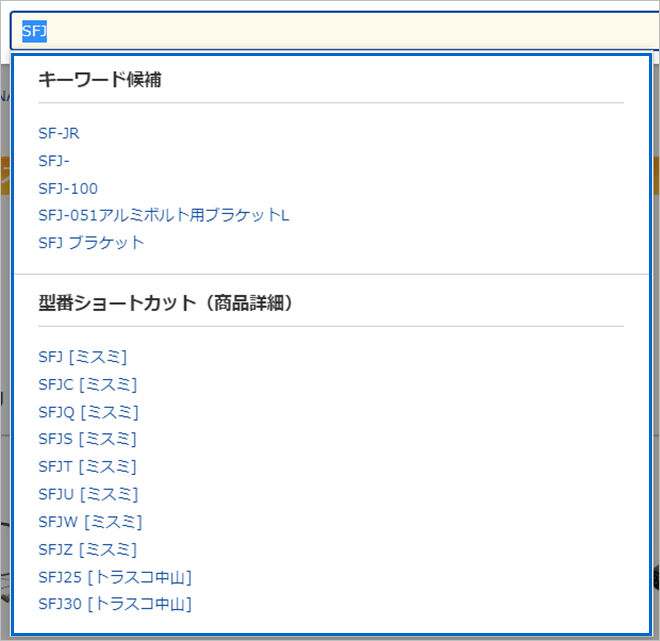660x641 pixels.
Task: Select the SFJ ブラケット keyword
Action: point(91,243)
